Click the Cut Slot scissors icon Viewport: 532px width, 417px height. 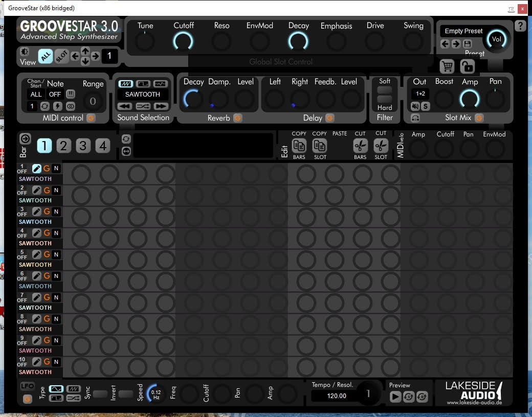click(381, 146)
